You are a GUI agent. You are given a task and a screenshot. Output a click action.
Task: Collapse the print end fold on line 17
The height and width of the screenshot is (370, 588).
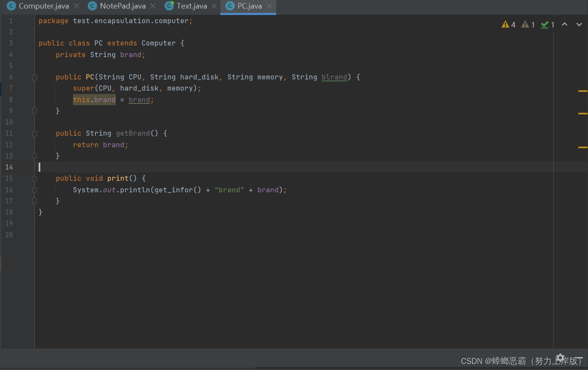34,201
